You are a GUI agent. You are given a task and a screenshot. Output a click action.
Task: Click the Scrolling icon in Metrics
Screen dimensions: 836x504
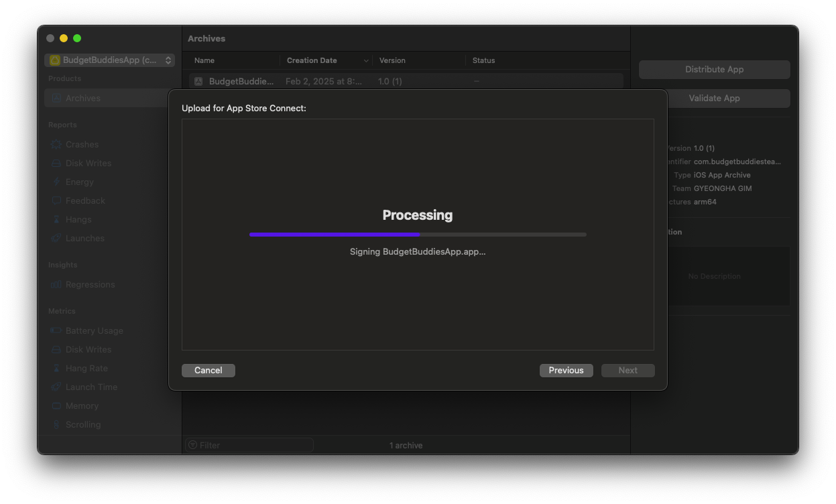[56, 424]
